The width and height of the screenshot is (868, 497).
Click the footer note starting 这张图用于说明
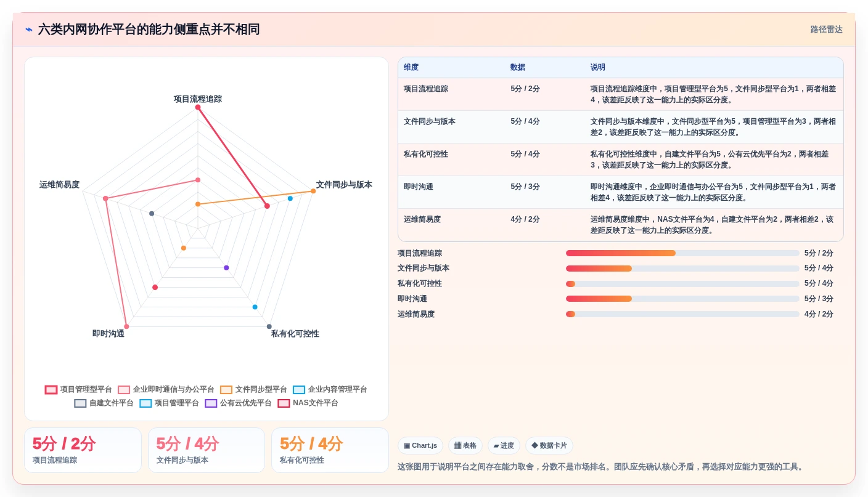point(602,467)
